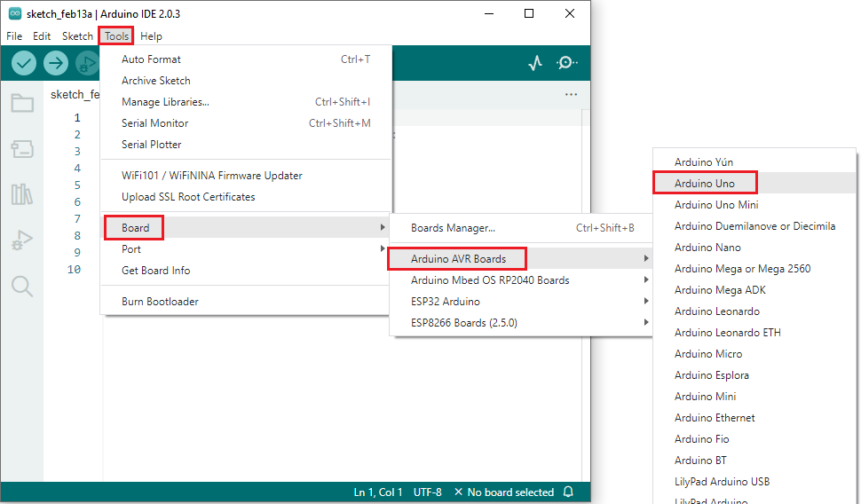Select Serial Monitor in Tools menu
Image resolution: width=861 pixels, height=504 pixels.
[246, 123]
